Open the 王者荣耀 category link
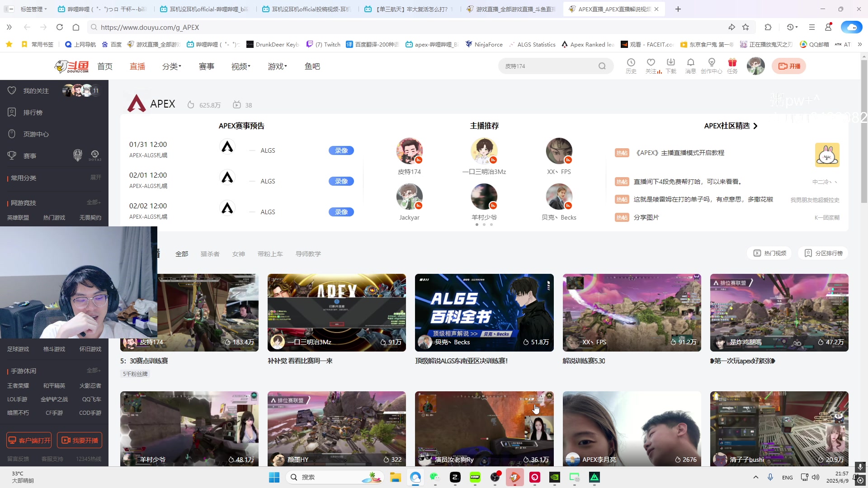Viewport: 868px width, 488px height. pyautogui.click(x=18, y=386)
